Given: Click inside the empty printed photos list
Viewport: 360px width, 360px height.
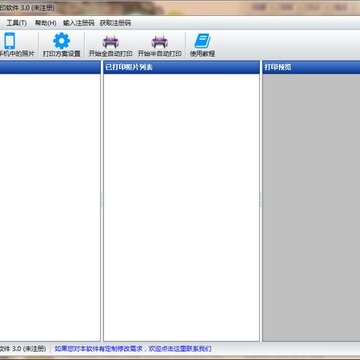Looking at the screenshot, I should [181, 207].
